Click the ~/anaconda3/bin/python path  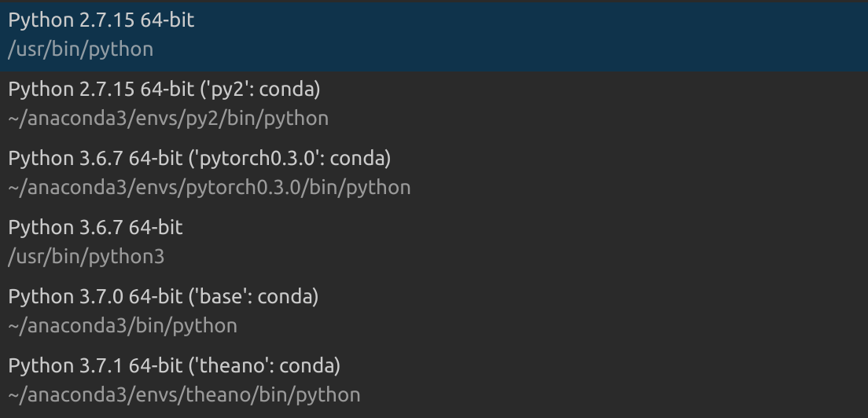122,326
